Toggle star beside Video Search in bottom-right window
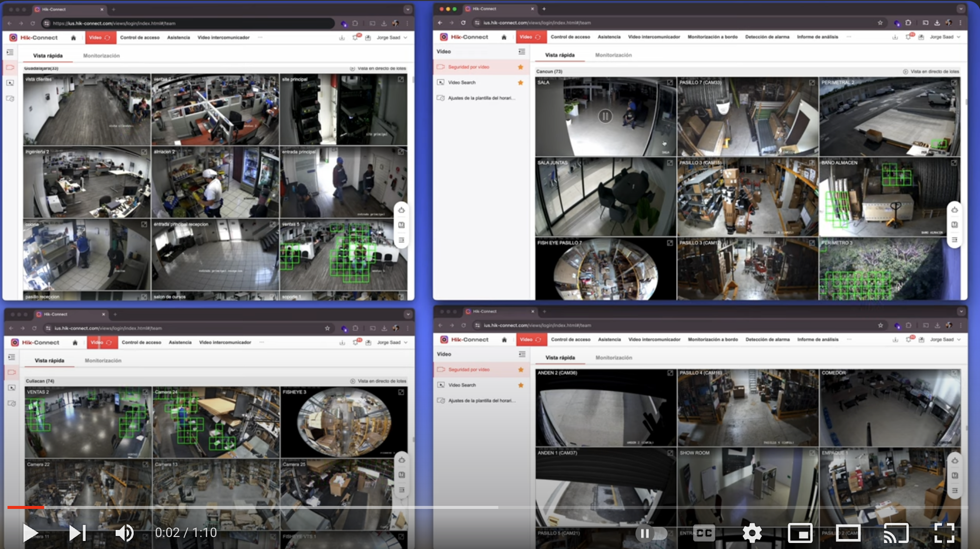 pyautogui.click(x=521, y=385)
